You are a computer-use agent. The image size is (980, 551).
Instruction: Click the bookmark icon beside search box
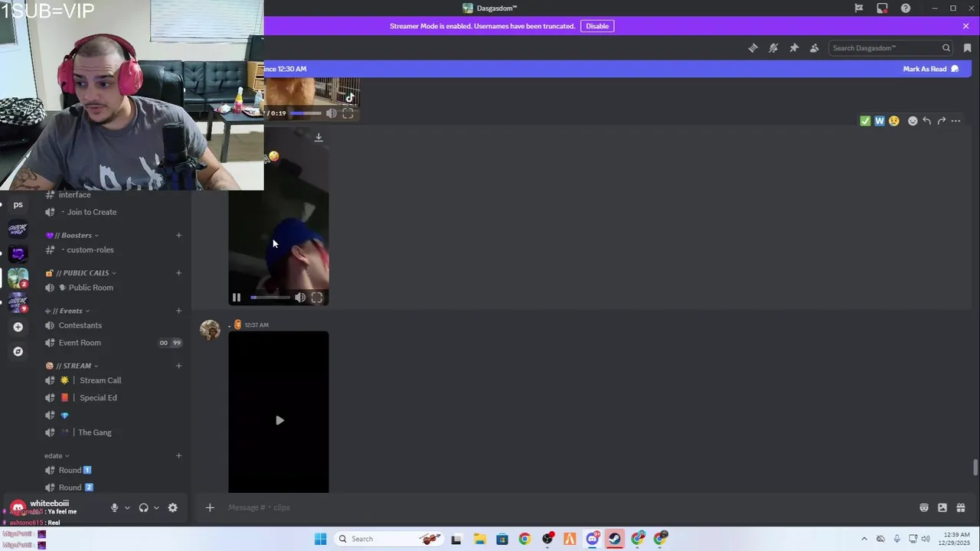967,48
